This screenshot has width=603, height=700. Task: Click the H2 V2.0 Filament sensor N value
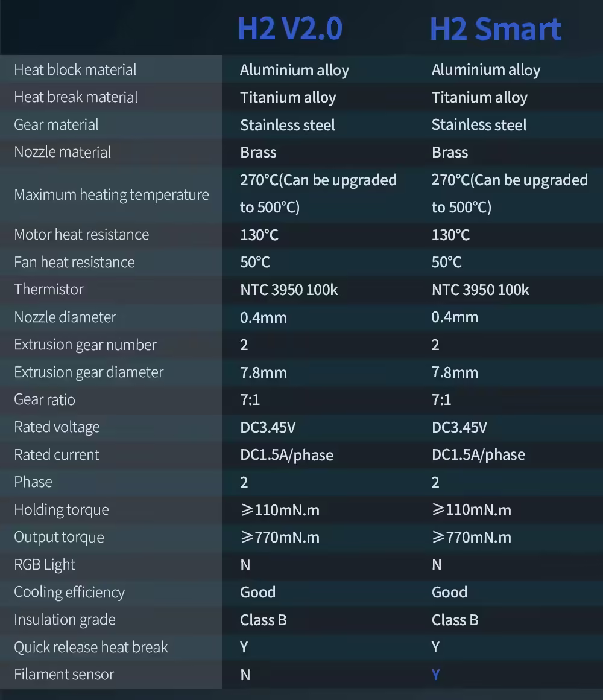[245, 675]
